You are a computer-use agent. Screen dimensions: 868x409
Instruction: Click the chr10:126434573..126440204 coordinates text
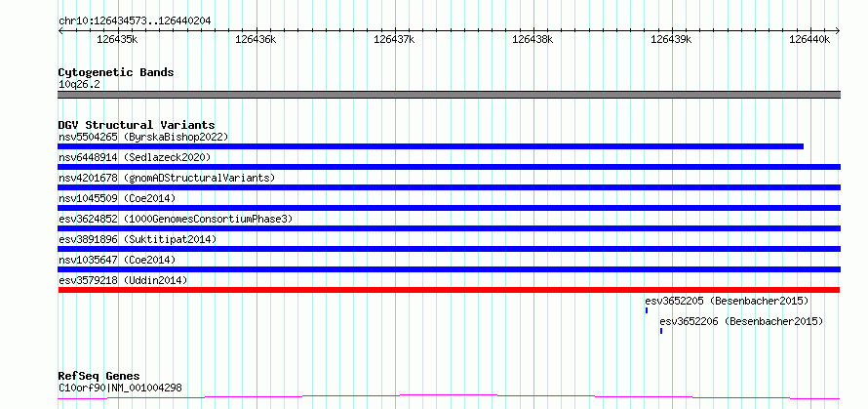coord(135,21)
